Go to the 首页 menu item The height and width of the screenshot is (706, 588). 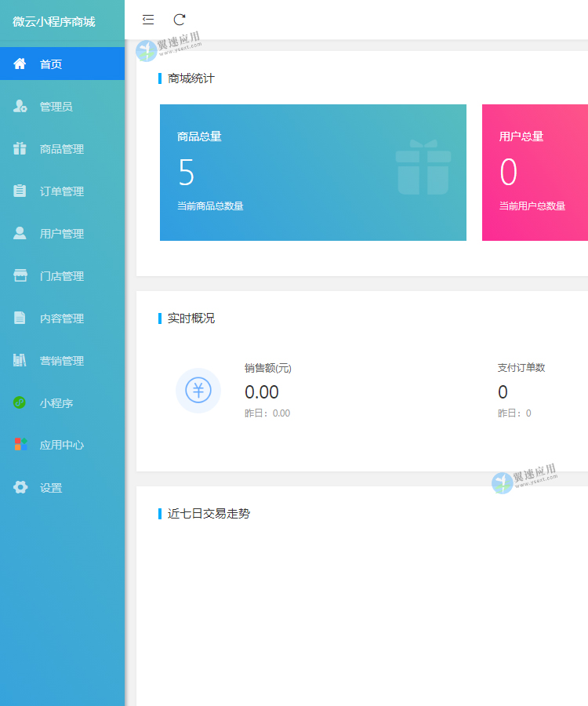pyautogui.click(x=51, y=64)
